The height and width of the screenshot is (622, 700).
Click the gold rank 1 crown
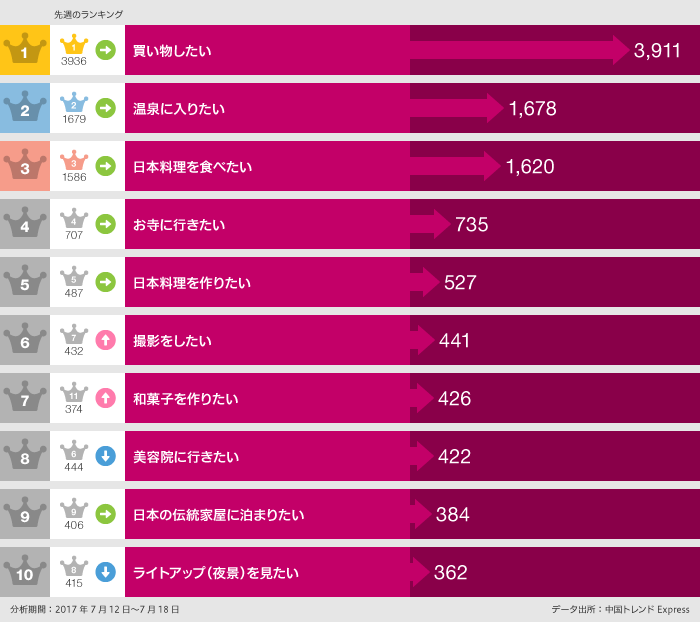click(x=25, y=50)
